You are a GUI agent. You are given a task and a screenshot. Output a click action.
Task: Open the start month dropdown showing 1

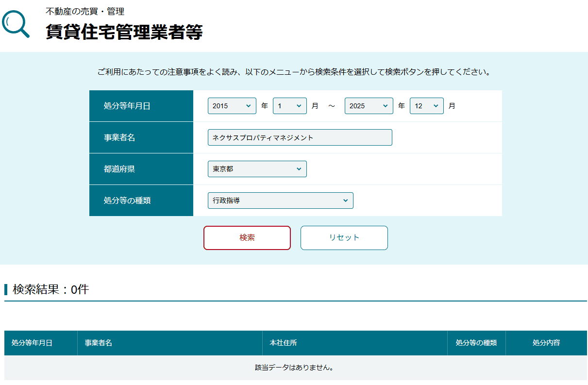(289, 105)
